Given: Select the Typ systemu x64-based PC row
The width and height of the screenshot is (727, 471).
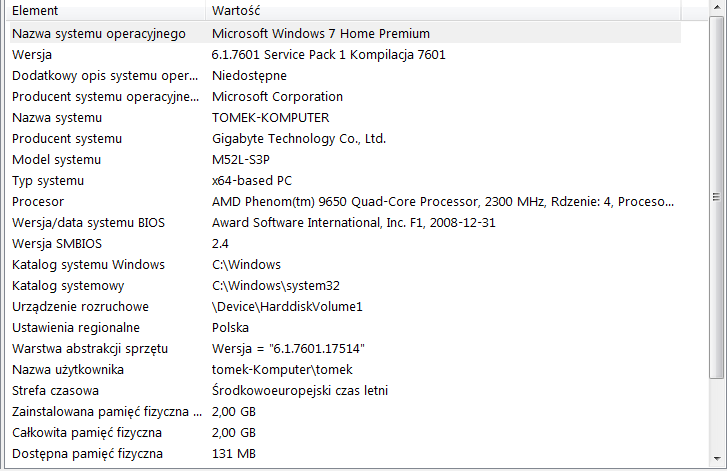Looking at the screenshot, I should (345, 180).
